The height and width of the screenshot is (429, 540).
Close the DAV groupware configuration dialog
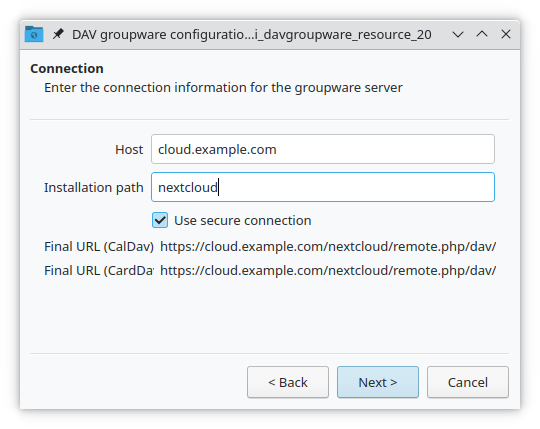tap(506, 34)
